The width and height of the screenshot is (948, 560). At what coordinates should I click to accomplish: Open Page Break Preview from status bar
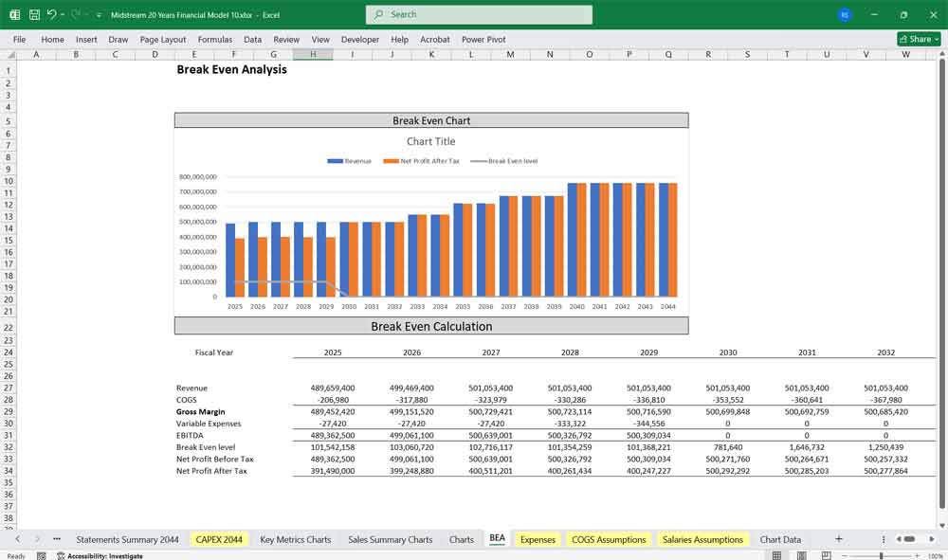826,554
